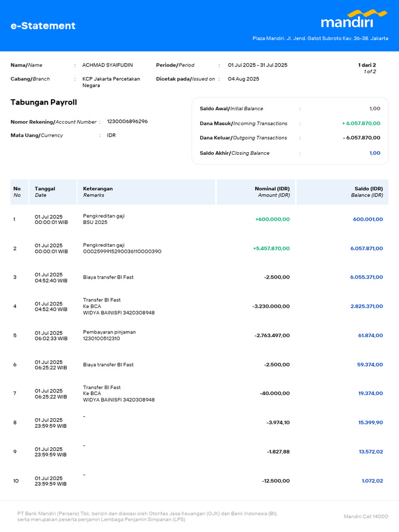Select timestamp 04:52:40 WIB in row 4
The height and width of the screenshot is (532, 399).
click(x=51, y=310)
